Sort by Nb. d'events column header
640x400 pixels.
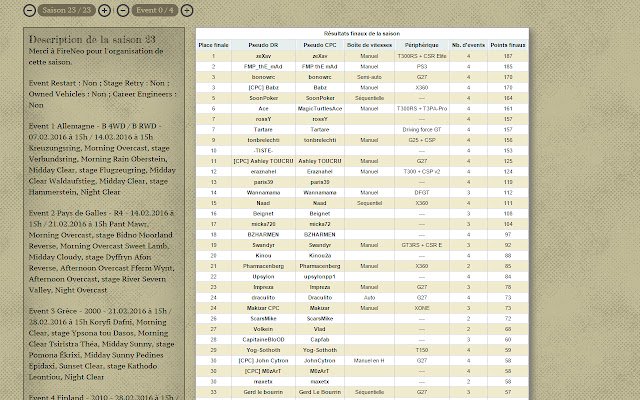click(x=468, y=45)
